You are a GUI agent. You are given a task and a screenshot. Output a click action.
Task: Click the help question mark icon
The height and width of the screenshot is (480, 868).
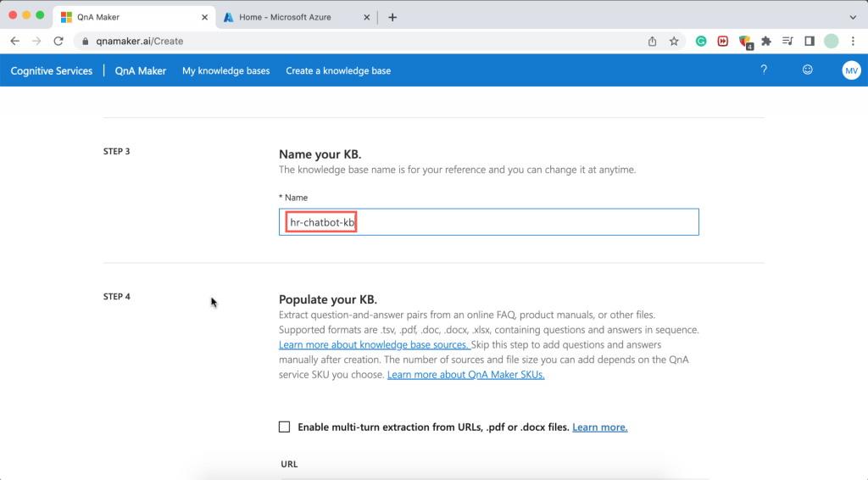coord(764,70)
